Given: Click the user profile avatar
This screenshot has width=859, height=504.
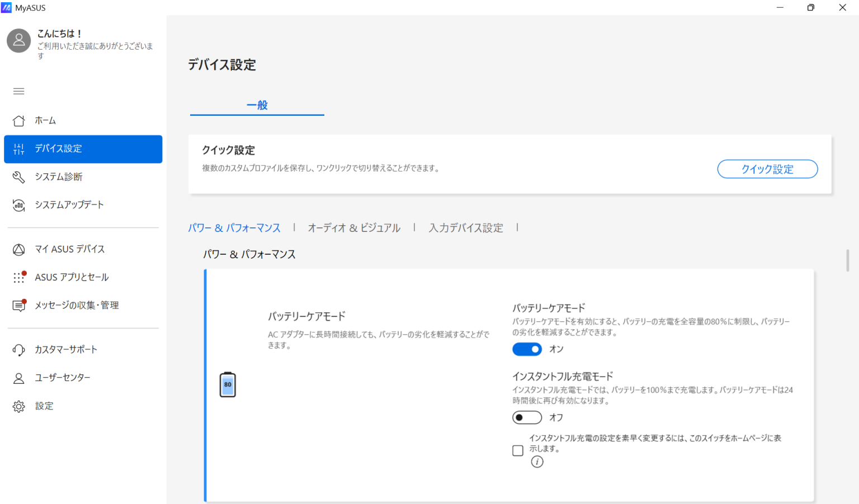Looking at the screenshot, I should (x=19, y=41).
